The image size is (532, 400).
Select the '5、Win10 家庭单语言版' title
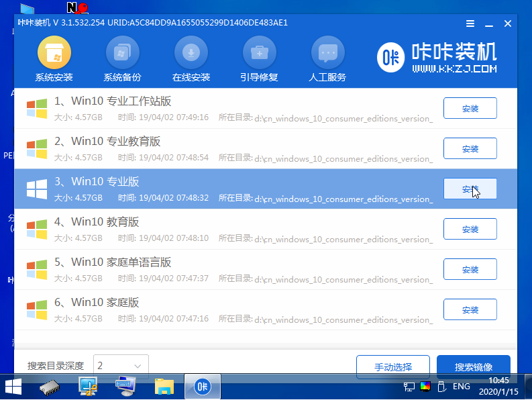(x=113, y=262)
